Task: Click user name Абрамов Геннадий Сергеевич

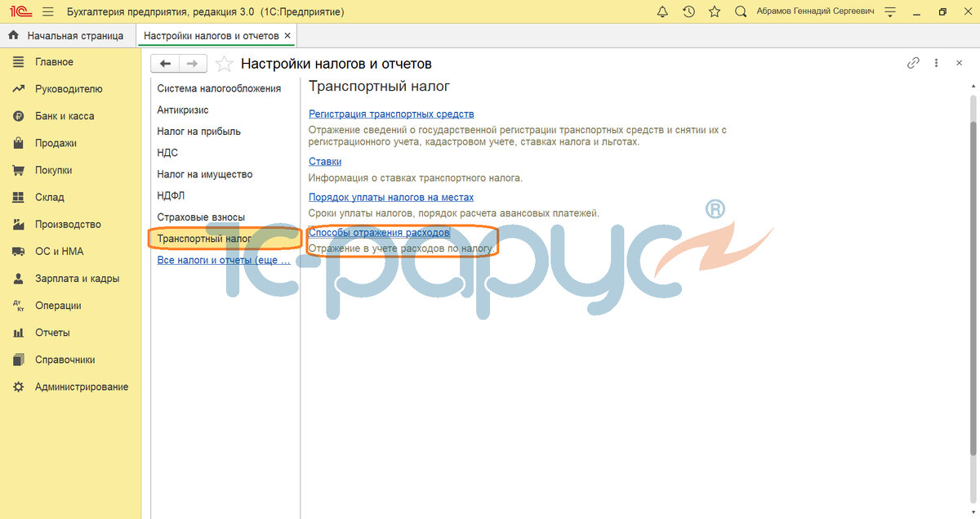Action: point(813,12)
